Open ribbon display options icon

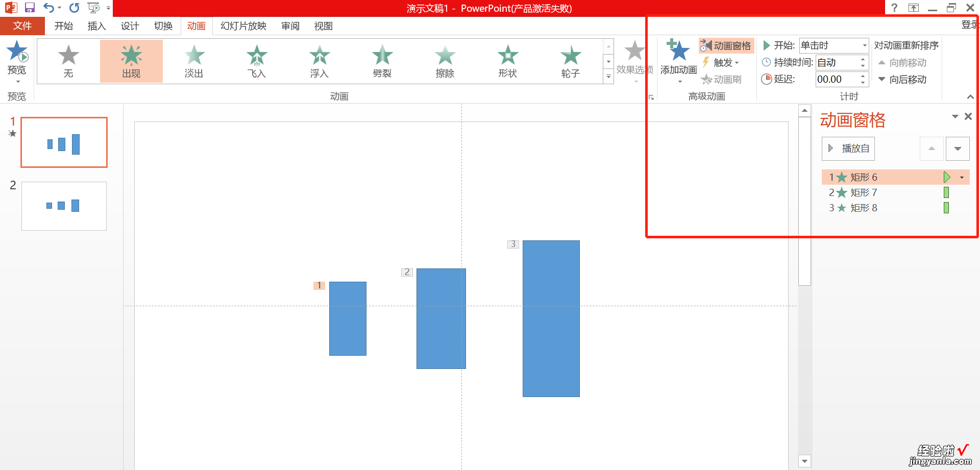914,8
